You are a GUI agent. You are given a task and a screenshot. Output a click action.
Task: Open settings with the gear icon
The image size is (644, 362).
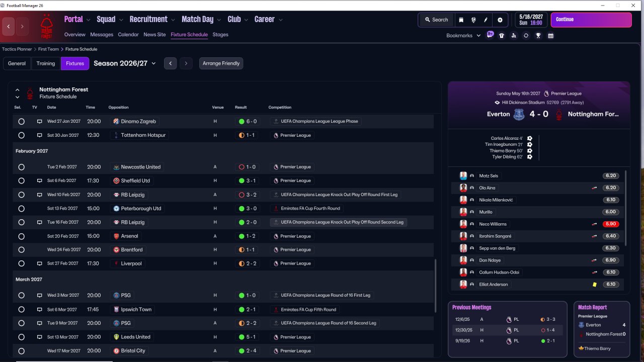tap(500, 20)
